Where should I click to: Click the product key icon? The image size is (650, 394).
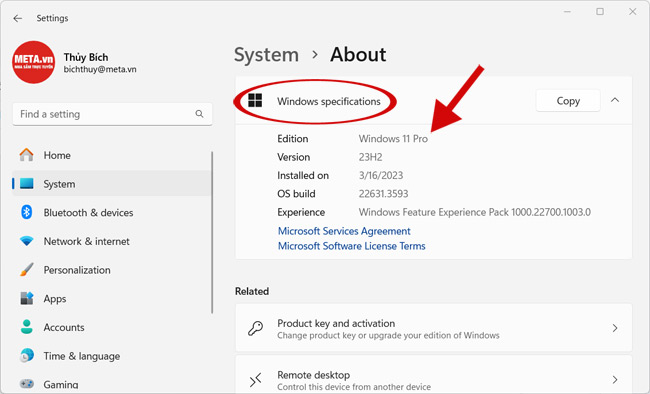[x=255, y=328]
